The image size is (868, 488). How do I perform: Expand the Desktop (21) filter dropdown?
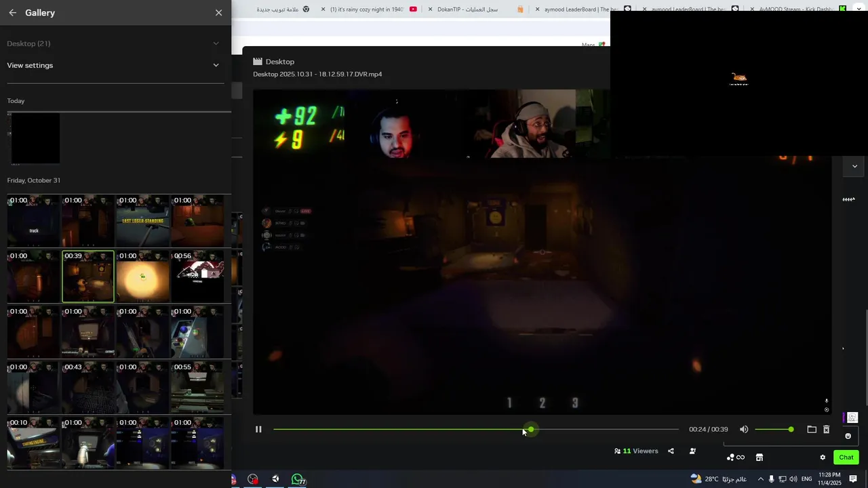pos(115,43)
